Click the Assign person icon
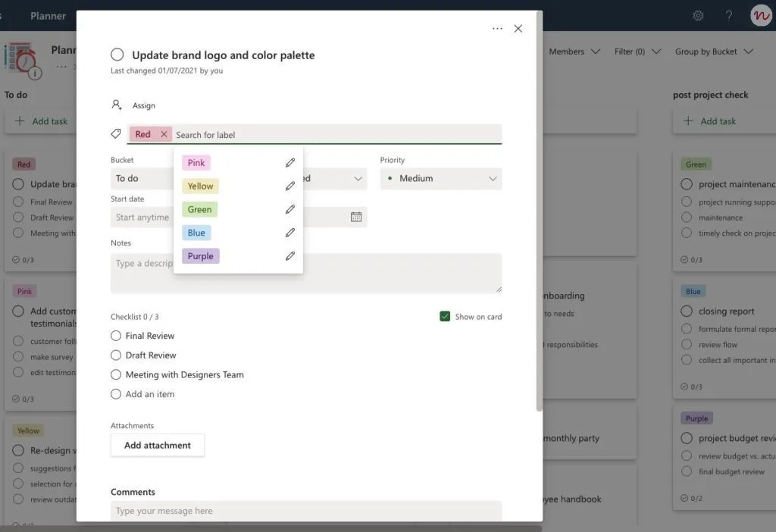Image resolution: width=776 pixels, height=532 pixels. pos(116,105)
